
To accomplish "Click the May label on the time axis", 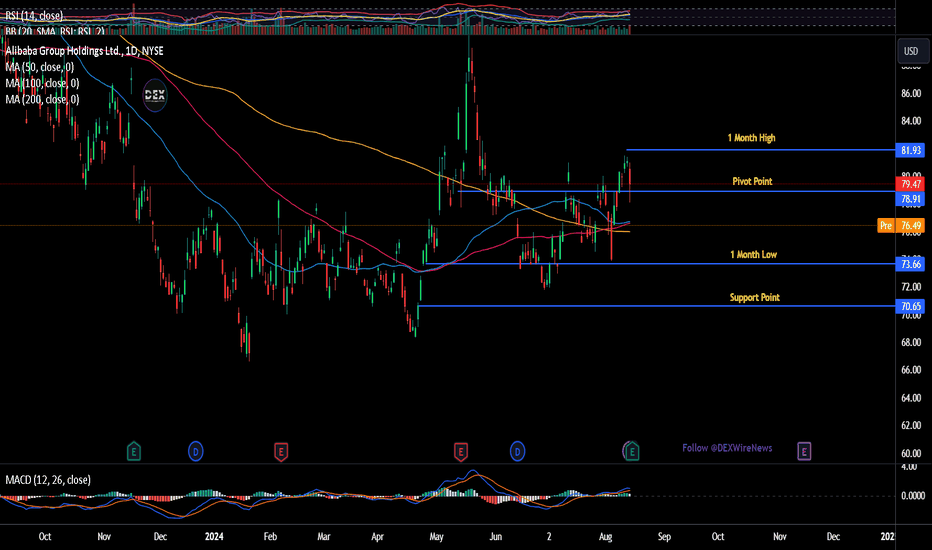I will 436,536.
